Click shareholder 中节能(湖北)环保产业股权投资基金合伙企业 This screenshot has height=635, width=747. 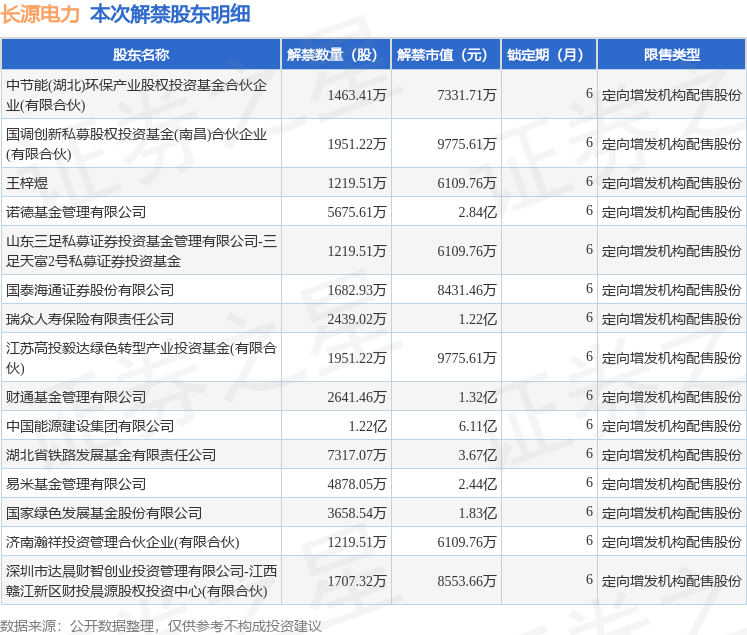[136, 95]
